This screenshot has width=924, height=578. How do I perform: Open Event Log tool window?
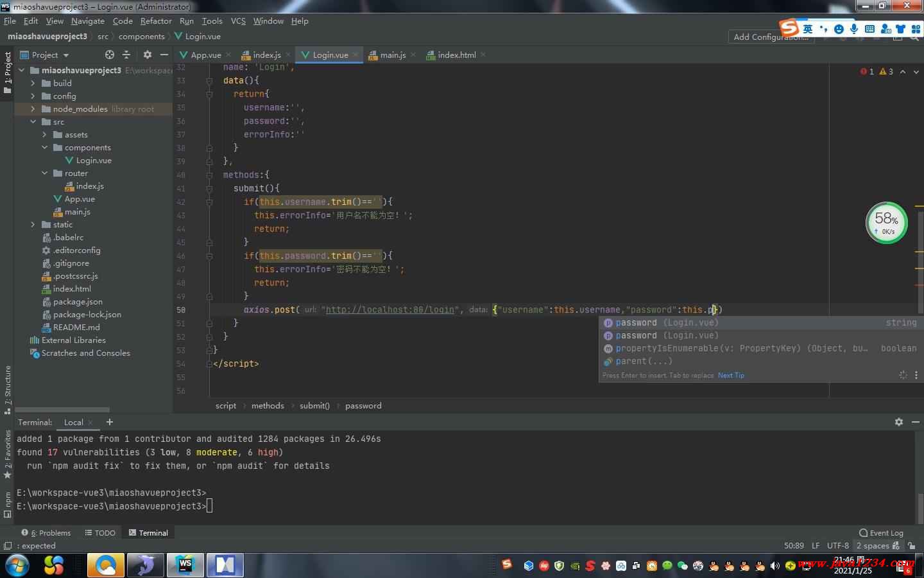pos(881,532)
